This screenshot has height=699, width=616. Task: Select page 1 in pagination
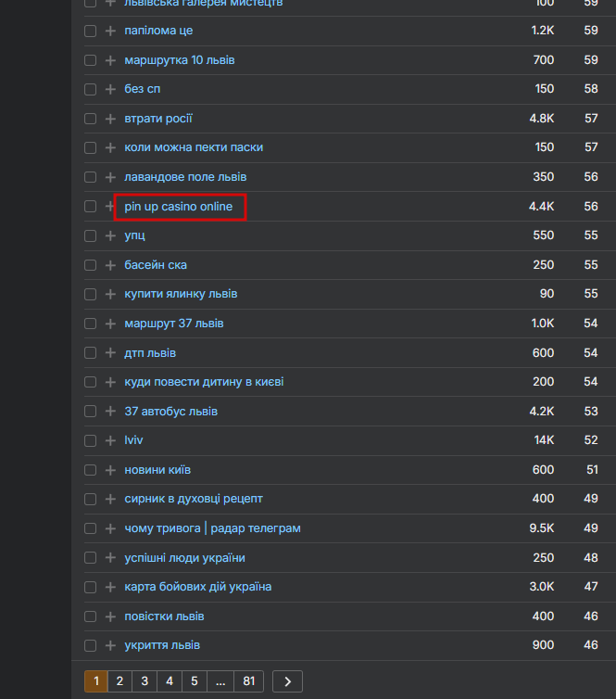[x=96, y=681]
